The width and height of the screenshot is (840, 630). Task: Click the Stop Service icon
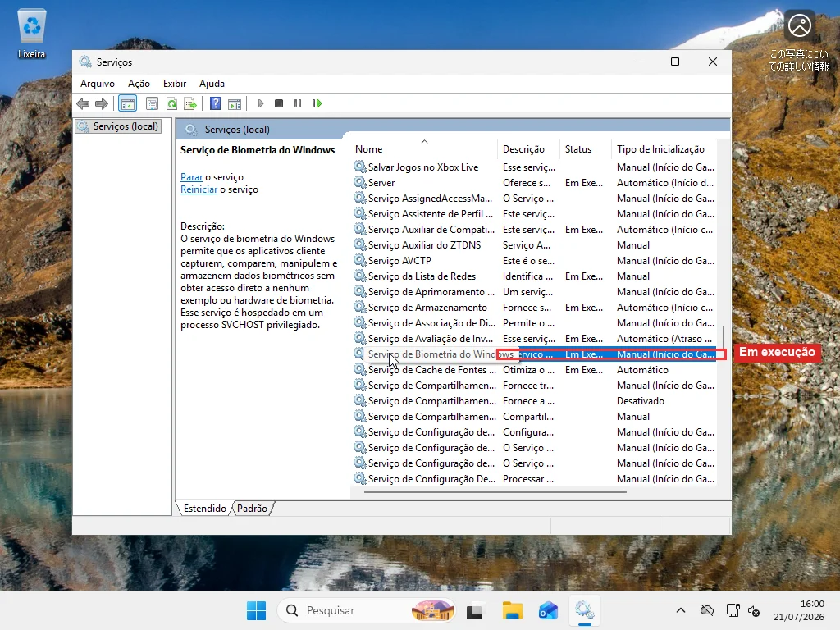pyautogui.click(x=279, y=103)
